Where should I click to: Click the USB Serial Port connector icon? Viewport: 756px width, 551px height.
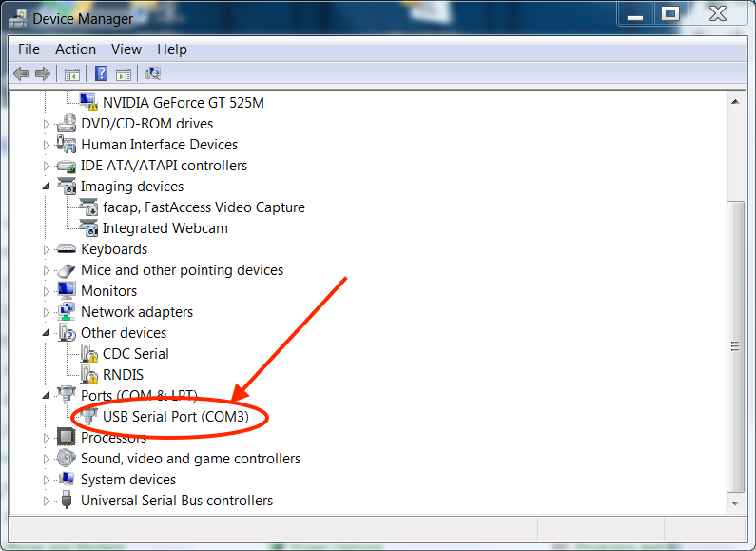(x=88, y=416)
